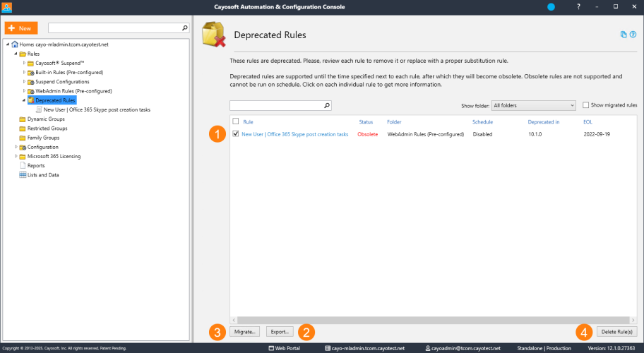This screenshot has width=644, height=353.
Task: Click WebAdmin Rules gear folder icon
Action: [x=31, y=91]
